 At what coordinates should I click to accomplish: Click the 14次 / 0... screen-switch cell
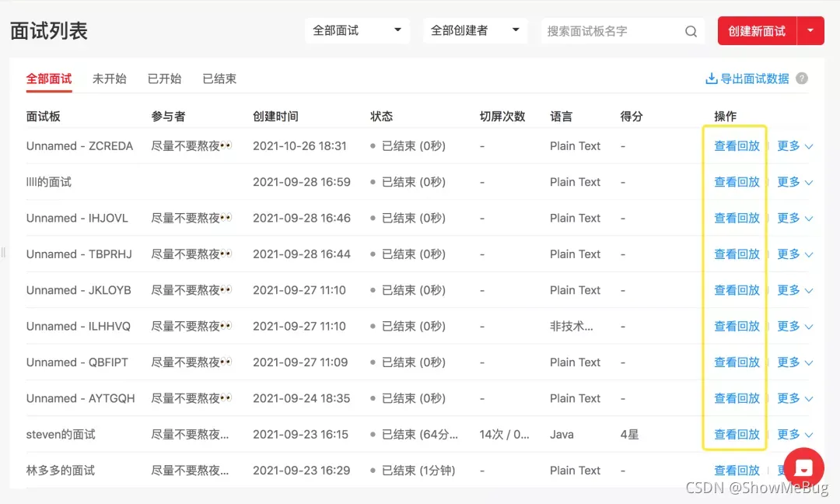click(x=504, y=434)
